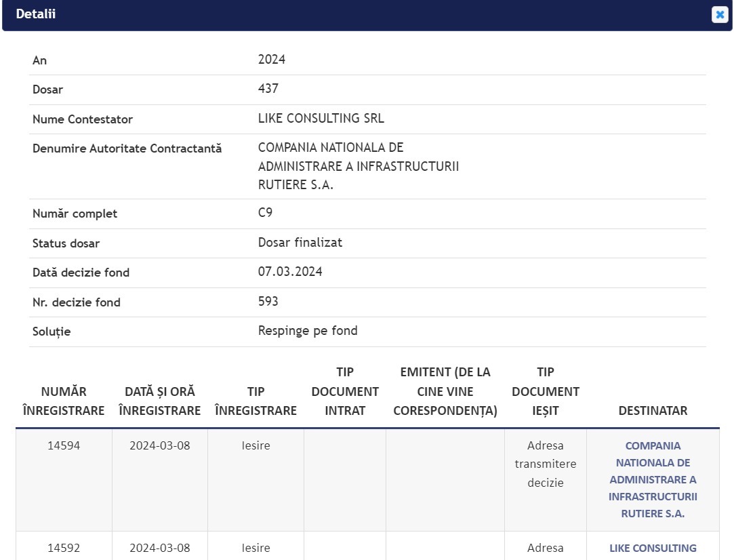Click the 'Nume Contestator' label
This screenshot has height=560, width=734.
coord(83,119)
